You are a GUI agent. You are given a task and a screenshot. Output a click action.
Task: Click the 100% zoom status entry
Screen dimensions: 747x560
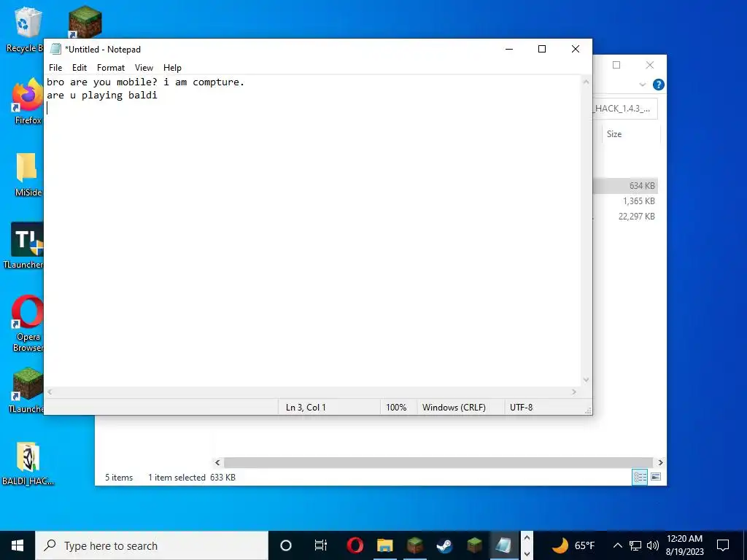pyautogui.click(x=396, y=407)
